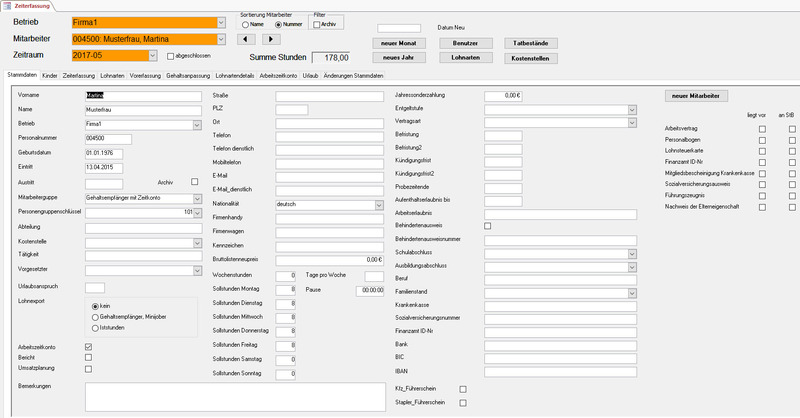
Task: Click the Geburtsdatum field 01.01.1976
Action: coord(104,153)
